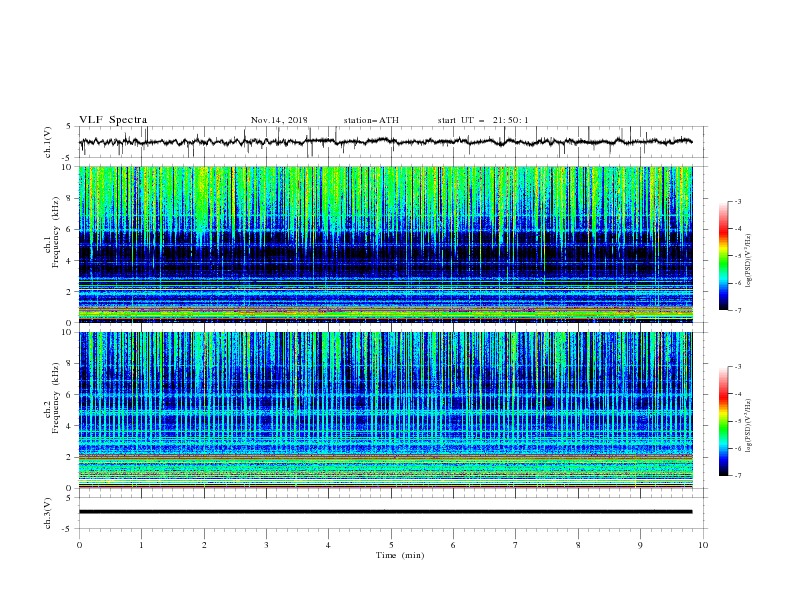
Task: Click the 'Time (min)' axis label
Action: click(400, 555)
